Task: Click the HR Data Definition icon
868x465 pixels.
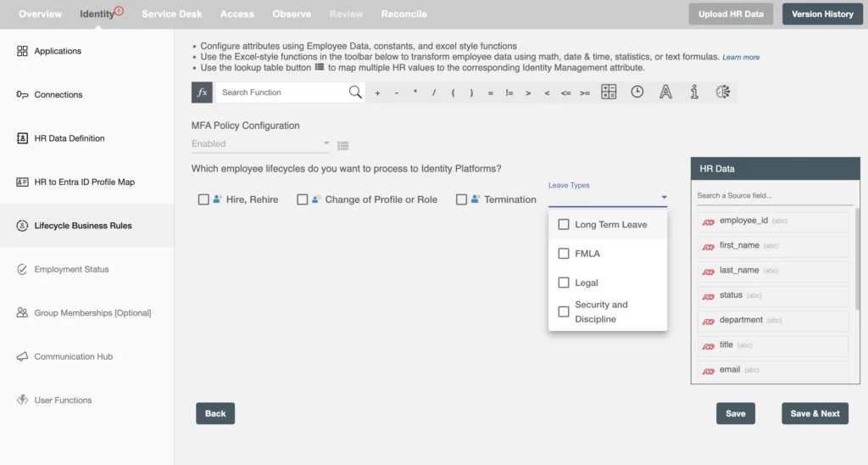Action: [x=22, y=138]
